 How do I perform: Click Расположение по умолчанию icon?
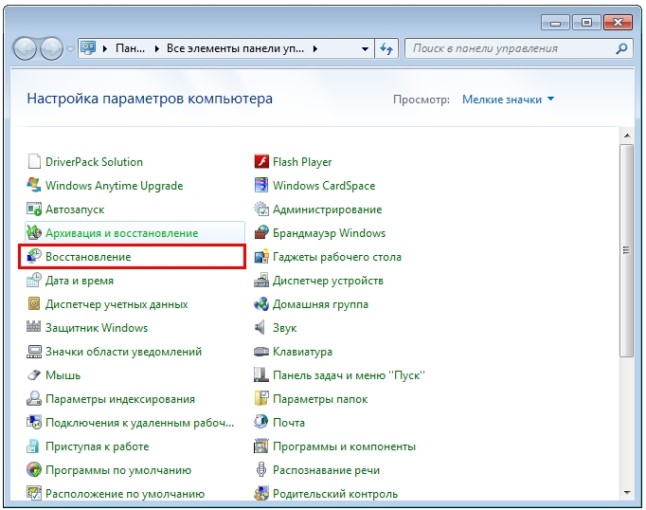[34, 494]
